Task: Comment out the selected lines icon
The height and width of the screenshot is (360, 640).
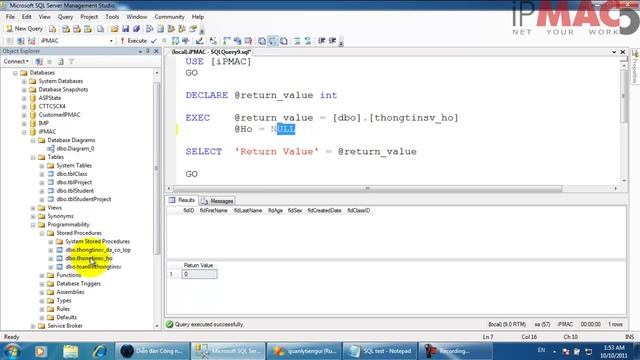Action: (x=297, y=41)
